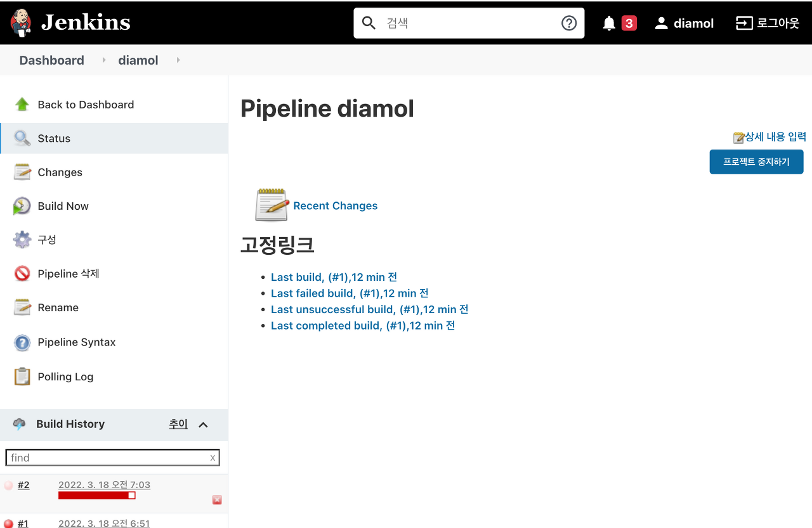Click the 구성 gear icon
Viewport: 812px width, 528px height.
22,240
